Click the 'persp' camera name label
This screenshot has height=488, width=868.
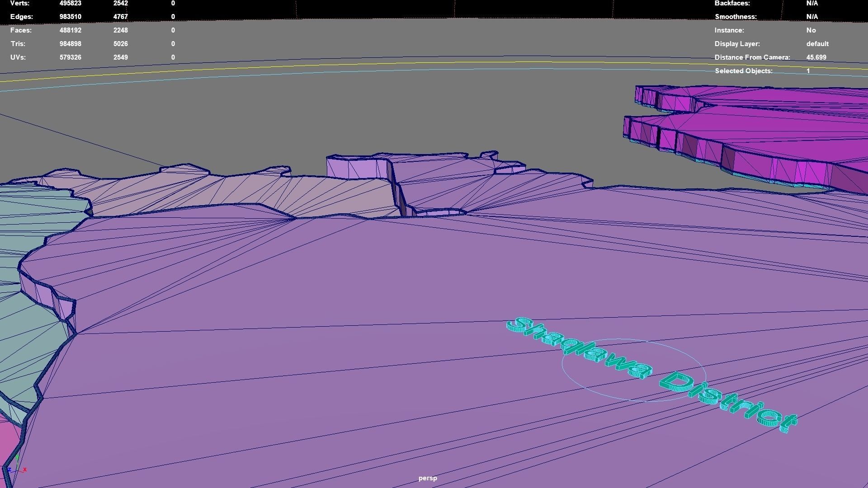428,478
